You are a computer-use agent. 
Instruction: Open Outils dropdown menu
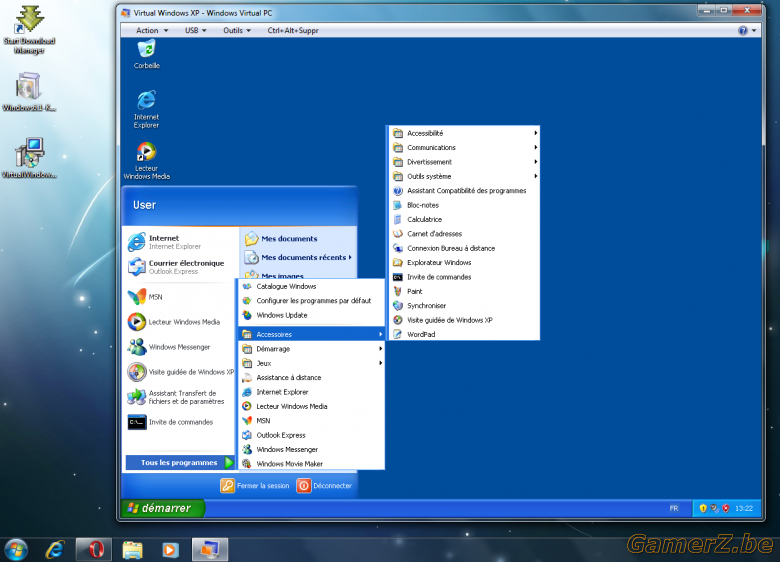[237, 30]
